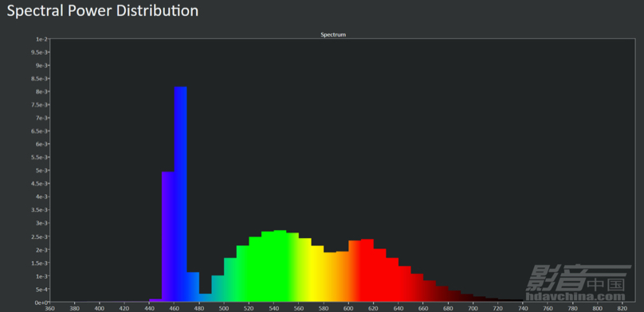Screen dimensions: 644x312
Task: Click the tallest blue bar at 460 nm
Action: [x=181, y=194]
